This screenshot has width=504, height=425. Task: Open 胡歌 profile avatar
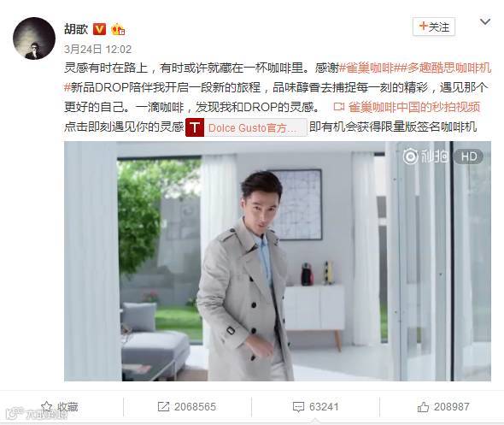coord(34,38)
